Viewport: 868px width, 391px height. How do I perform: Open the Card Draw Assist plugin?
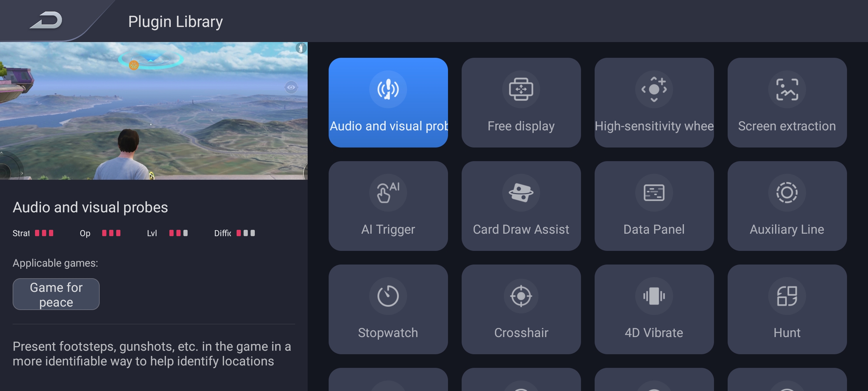coord(521,205)
